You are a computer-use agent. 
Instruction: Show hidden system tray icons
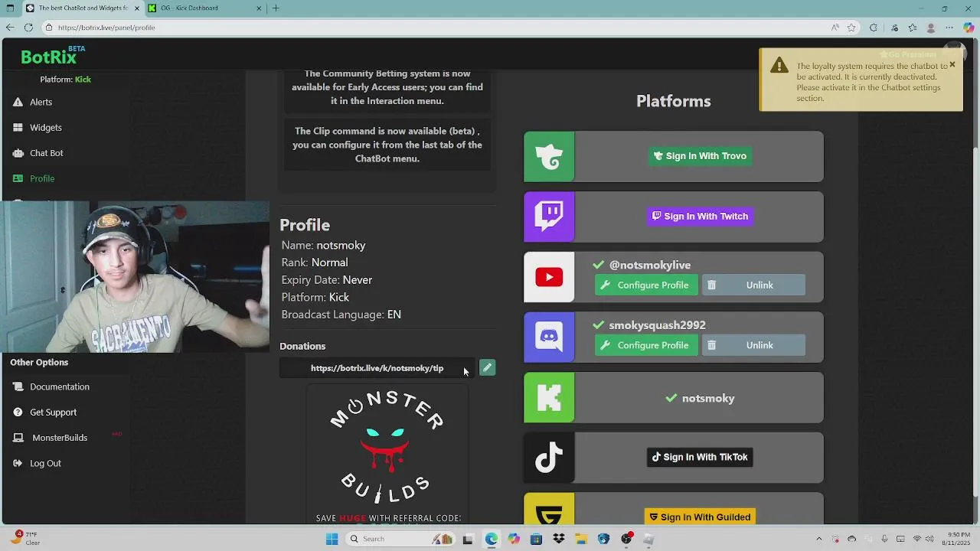(x=818, y=539)
